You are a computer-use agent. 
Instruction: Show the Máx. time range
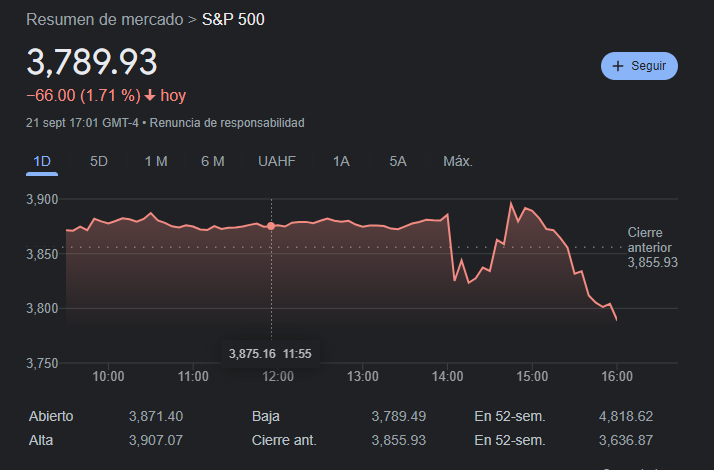pyautogui.click(x=457, y=161)
